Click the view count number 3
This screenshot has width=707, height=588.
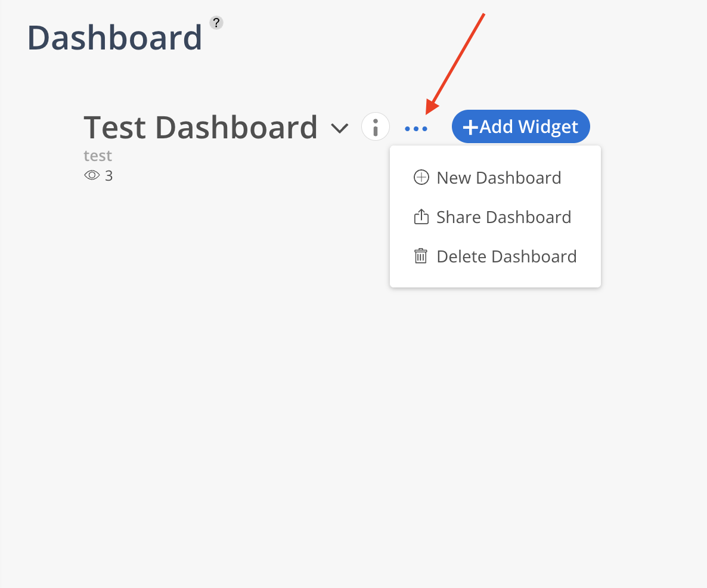(108, 176)
